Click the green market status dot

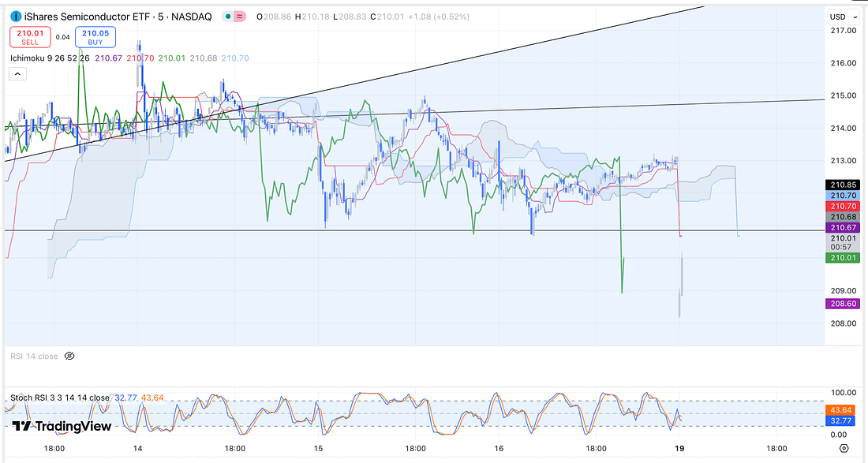coord(228,17)
